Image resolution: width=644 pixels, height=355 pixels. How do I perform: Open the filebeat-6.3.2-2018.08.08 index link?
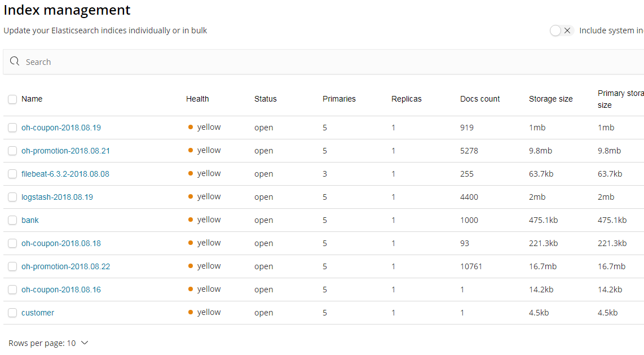coord(65,174)
